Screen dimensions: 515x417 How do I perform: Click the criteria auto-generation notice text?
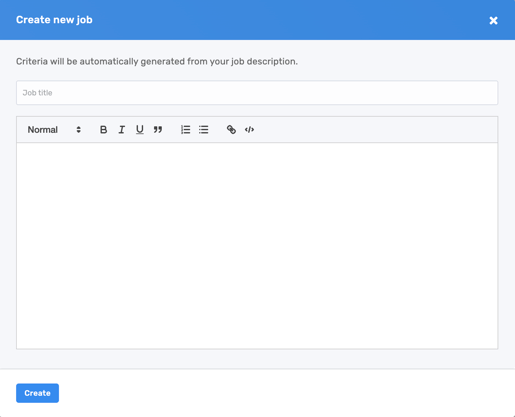coord(157,62)
